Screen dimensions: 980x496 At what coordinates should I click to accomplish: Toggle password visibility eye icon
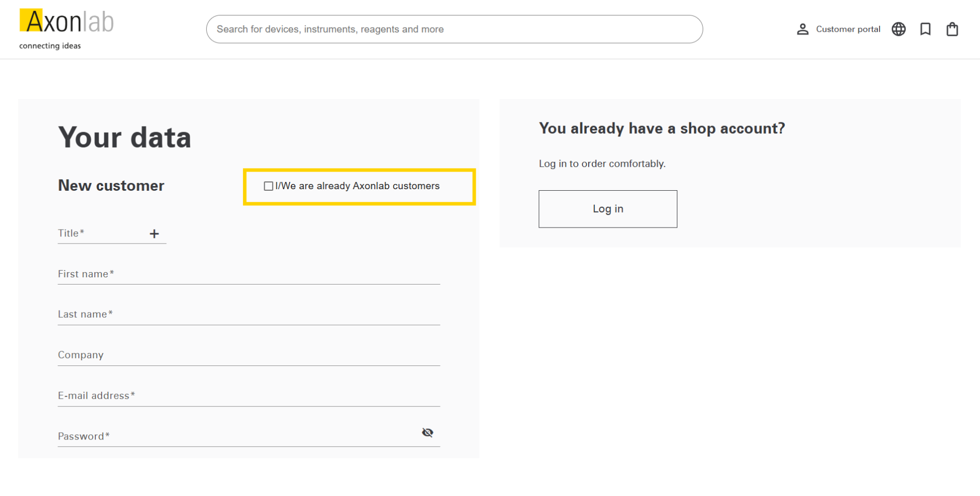pos(428,432)
